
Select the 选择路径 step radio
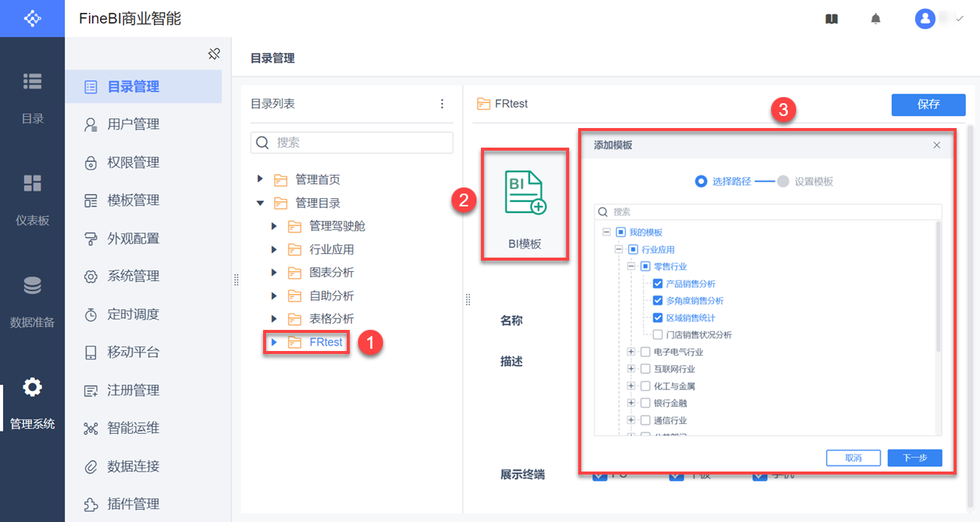[701, 182]
